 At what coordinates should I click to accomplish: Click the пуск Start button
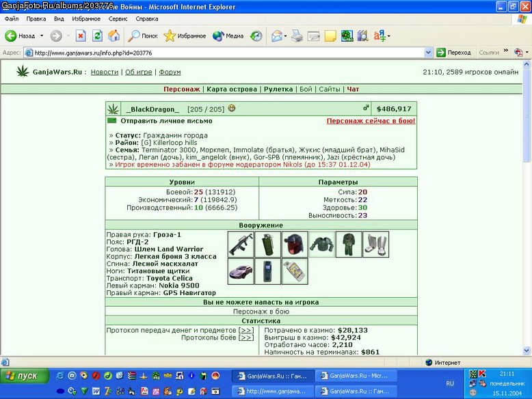[25, 376]
